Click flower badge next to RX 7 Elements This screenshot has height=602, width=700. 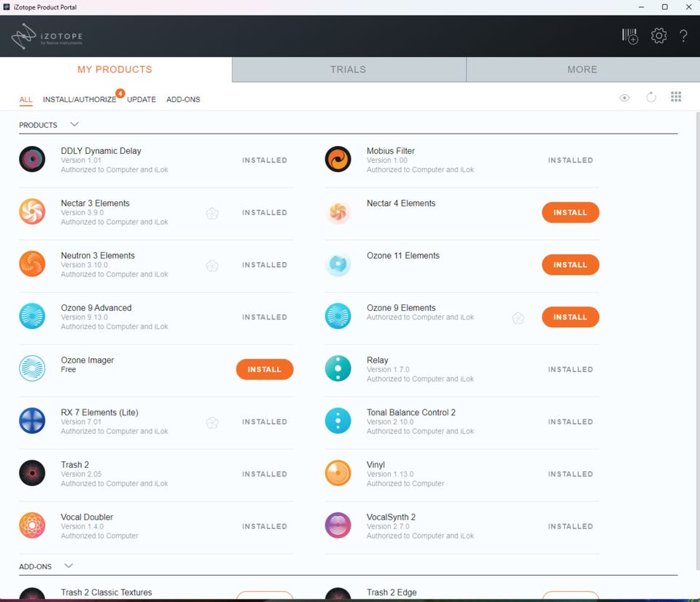point(212,422)
